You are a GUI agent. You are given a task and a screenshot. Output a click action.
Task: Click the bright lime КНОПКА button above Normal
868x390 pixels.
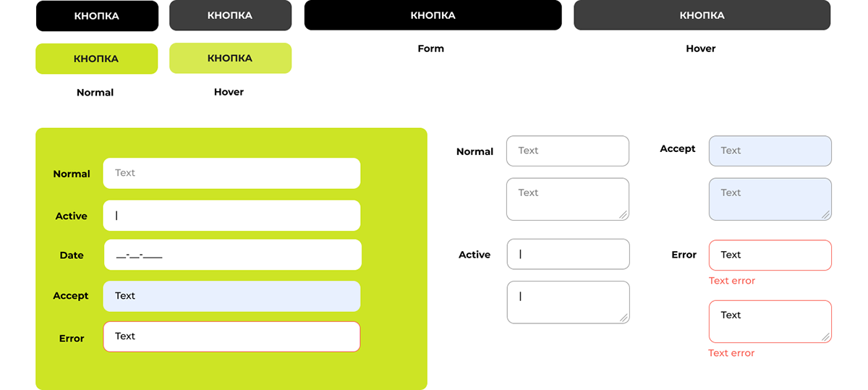point(96,59)
